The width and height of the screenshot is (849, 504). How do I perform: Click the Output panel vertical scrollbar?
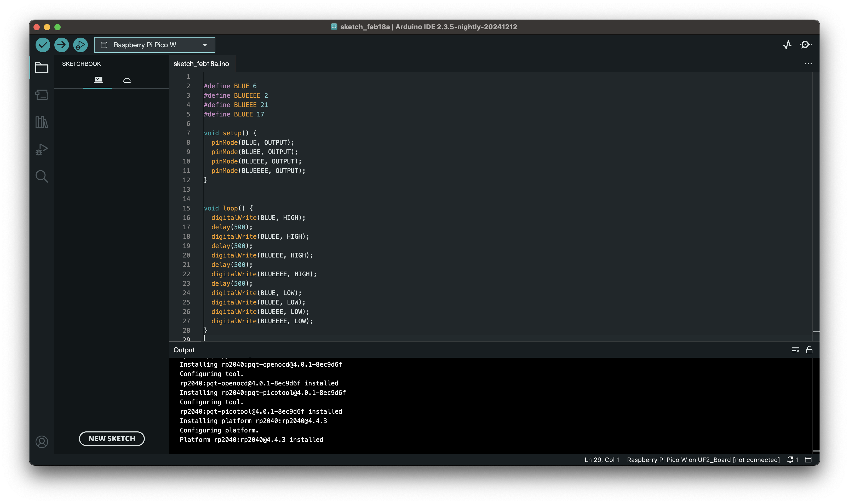pyautogui.click(x=816, y=406)
